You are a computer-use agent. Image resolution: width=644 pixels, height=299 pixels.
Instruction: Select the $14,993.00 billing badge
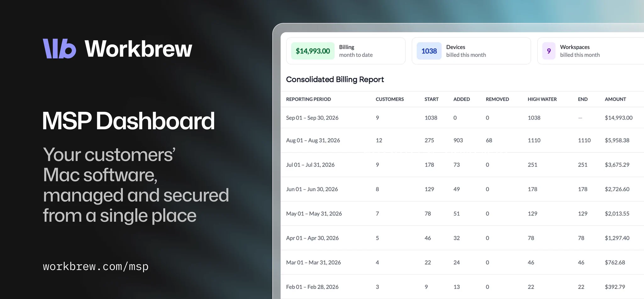coord(313,51)
